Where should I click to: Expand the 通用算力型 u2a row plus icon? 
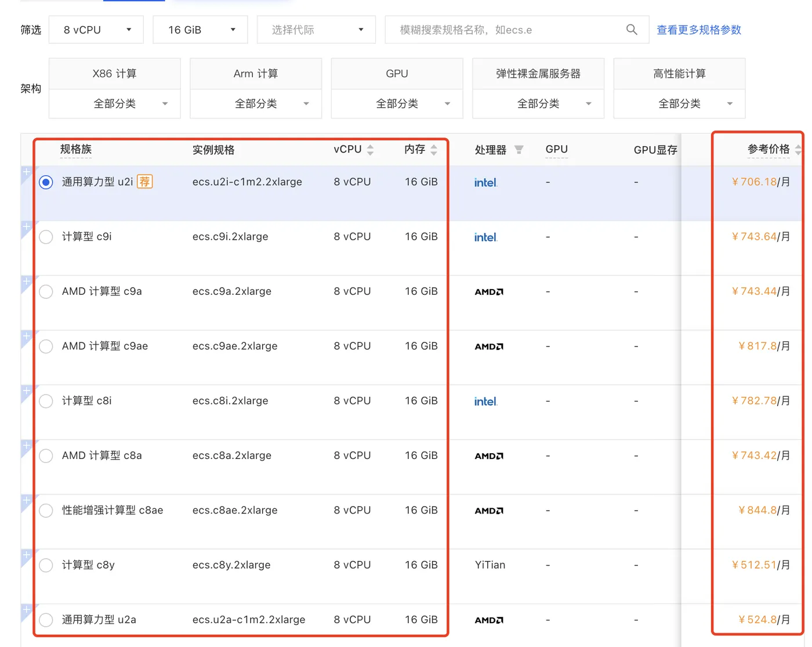[26, 609]
